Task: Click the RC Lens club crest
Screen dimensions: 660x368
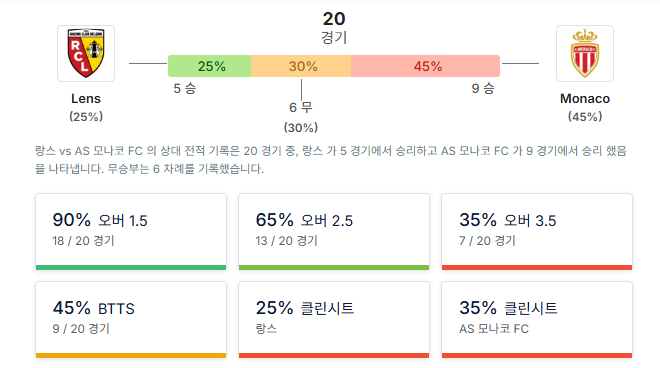Action: 86,53
